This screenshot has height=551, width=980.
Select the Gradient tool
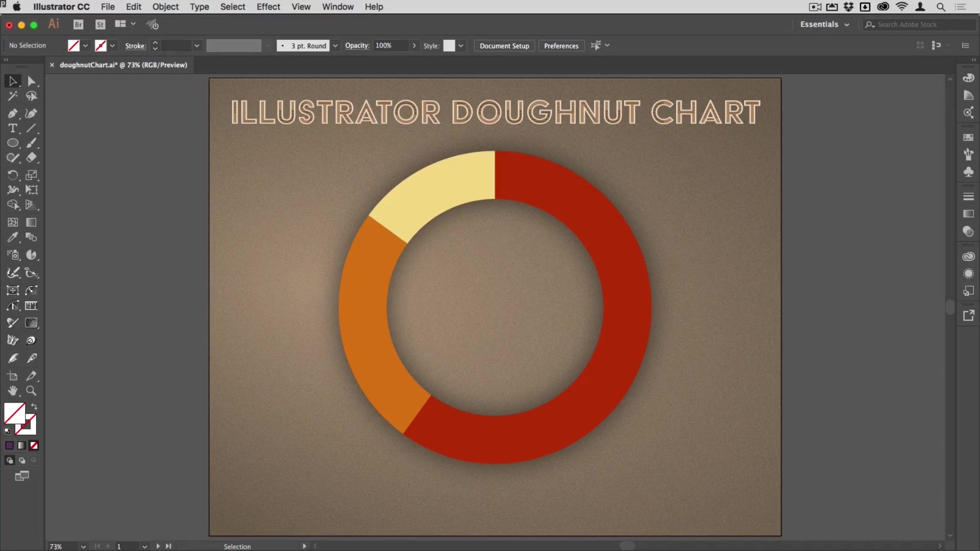click(x=32, y=222)
